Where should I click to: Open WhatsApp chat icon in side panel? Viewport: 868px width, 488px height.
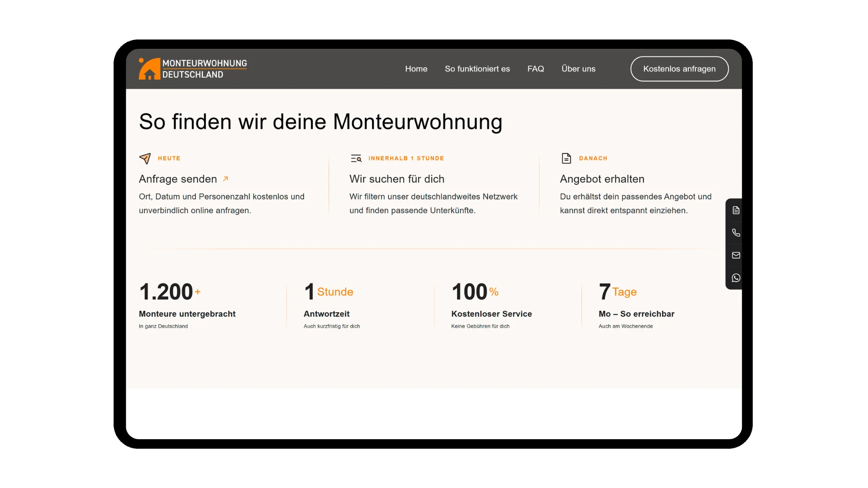pos(736,278)
